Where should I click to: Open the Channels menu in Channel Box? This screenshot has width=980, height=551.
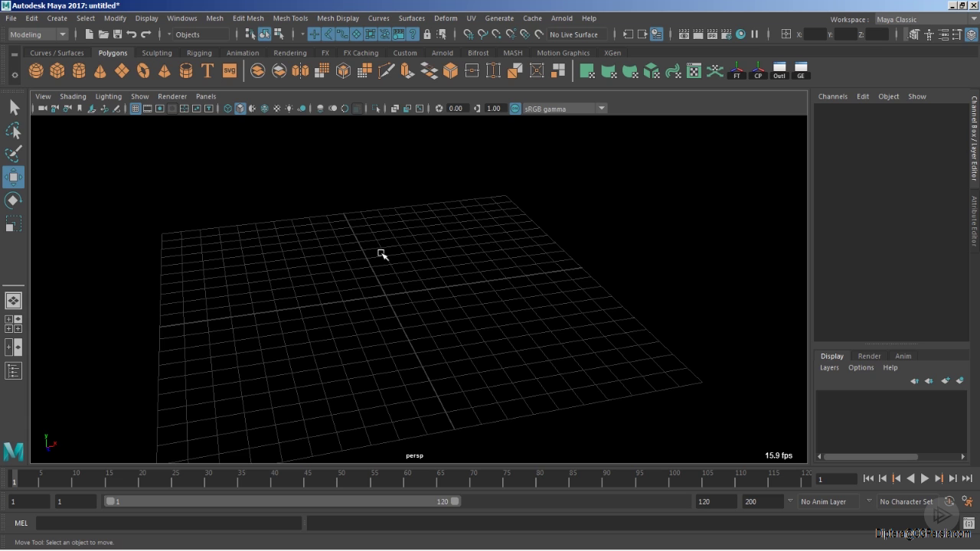[833, 96]
